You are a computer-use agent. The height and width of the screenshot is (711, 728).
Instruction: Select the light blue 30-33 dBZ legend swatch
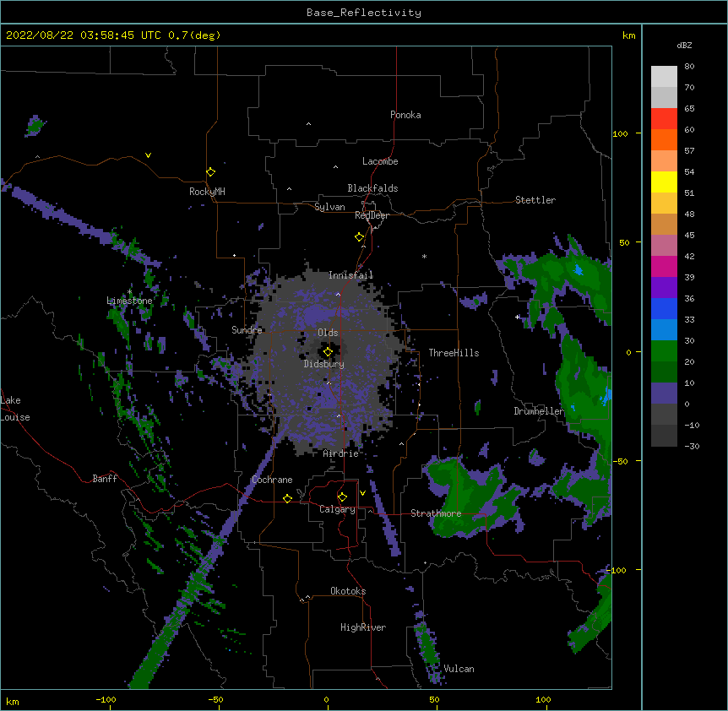pos(664,329)
